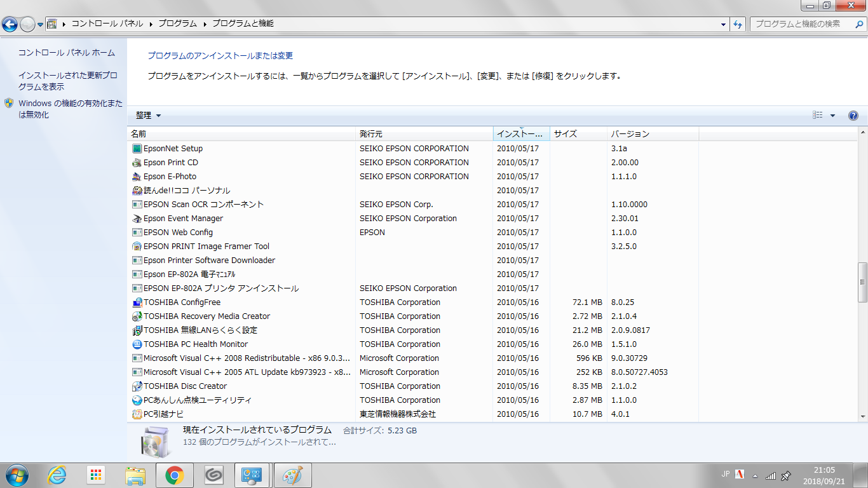The image size is (868, 488).
Task: Click the 読んde!!ココ パーソナル icon
Action: tap(137, 191)
